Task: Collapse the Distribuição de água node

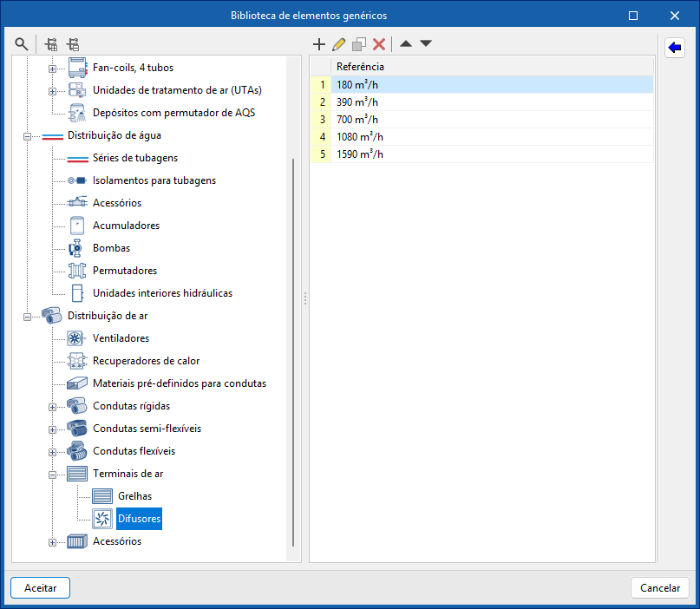Action: 27,136
